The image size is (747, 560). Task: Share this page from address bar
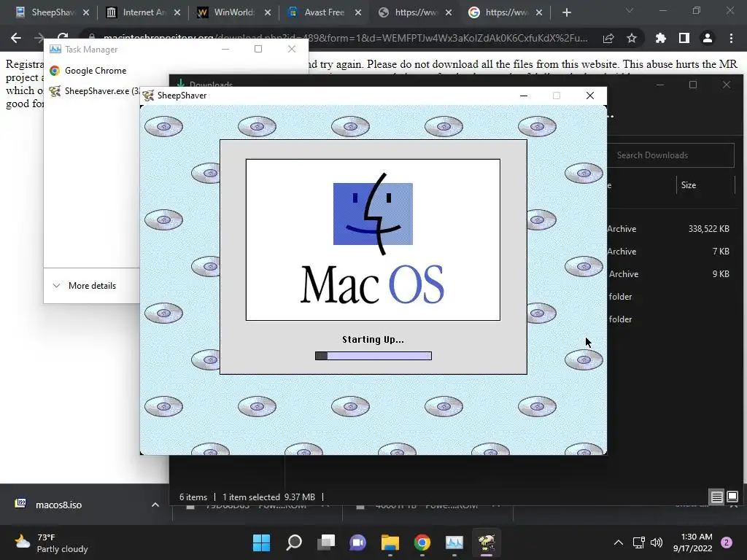click(x=608, y=38)
